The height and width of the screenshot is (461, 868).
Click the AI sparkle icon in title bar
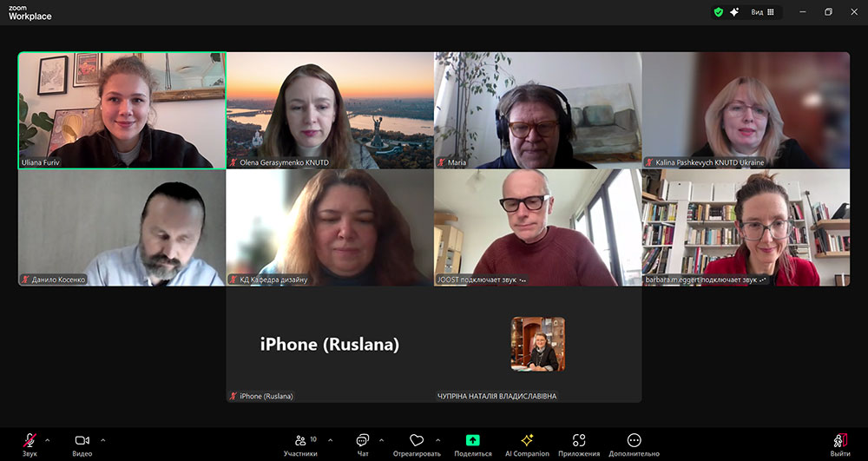pos(734,12)
